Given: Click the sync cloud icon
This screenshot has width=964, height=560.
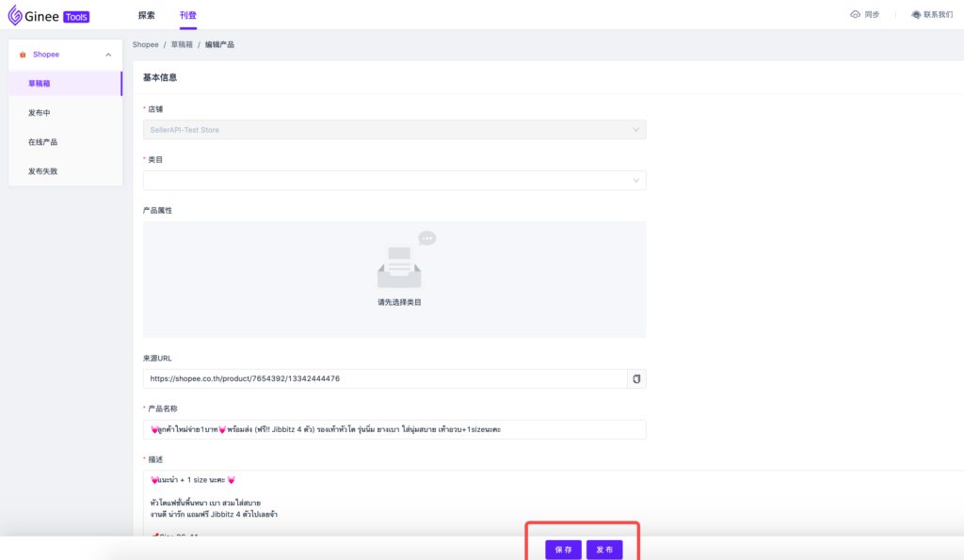Looking at the screenshot, I should pos(855,15).
